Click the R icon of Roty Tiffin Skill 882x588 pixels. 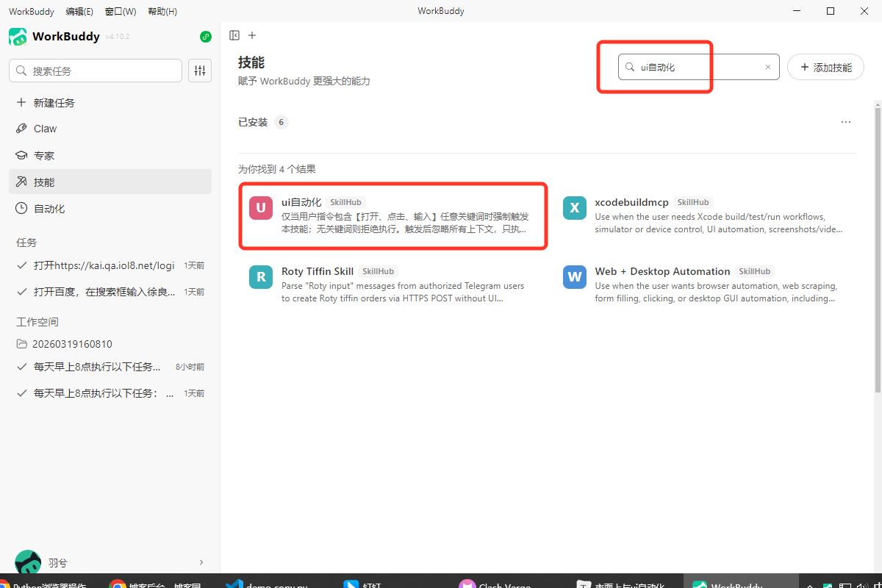(261, 277)
